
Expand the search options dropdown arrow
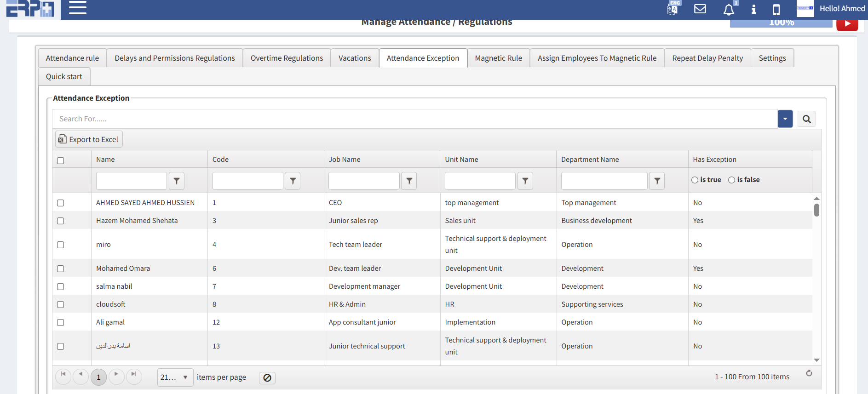click(x=785, y=119)
